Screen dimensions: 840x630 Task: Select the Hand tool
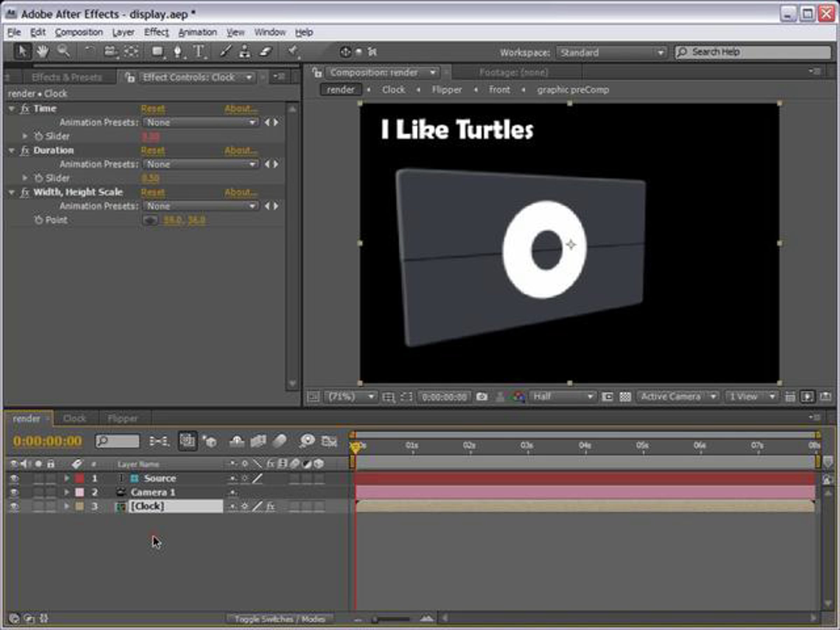(x=43, y=51)
